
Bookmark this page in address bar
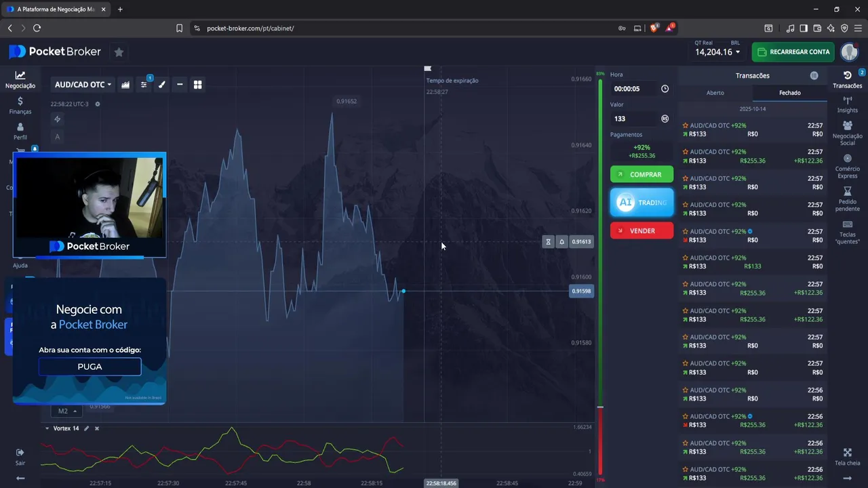[x=180, y=28]
